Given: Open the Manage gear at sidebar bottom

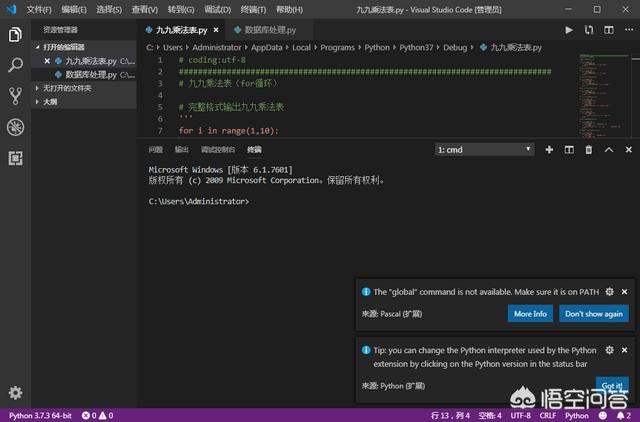Looking at the screenshot, I should [15, 393].
